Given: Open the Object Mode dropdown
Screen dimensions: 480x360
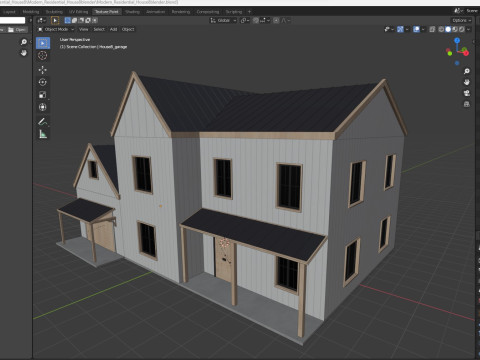Looking at the screenshot, I should tap(56, 29).
